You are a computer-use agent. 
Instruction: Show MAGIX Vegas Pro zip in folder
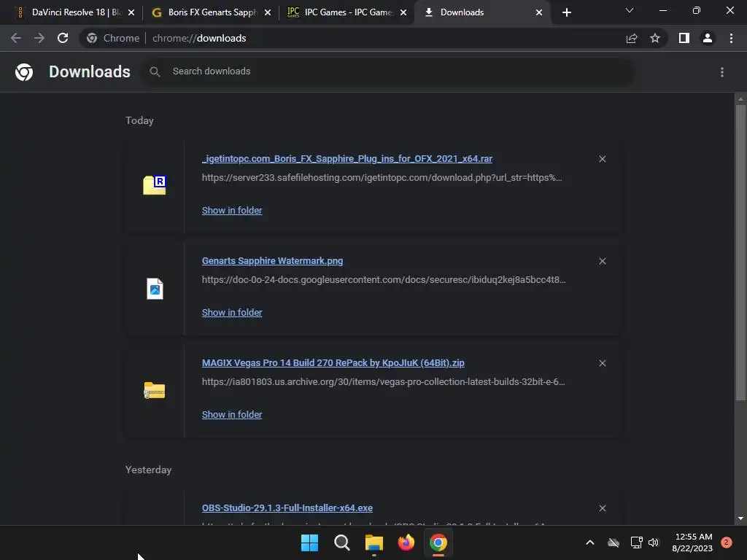pyautogui.click(x=232, y=415)
